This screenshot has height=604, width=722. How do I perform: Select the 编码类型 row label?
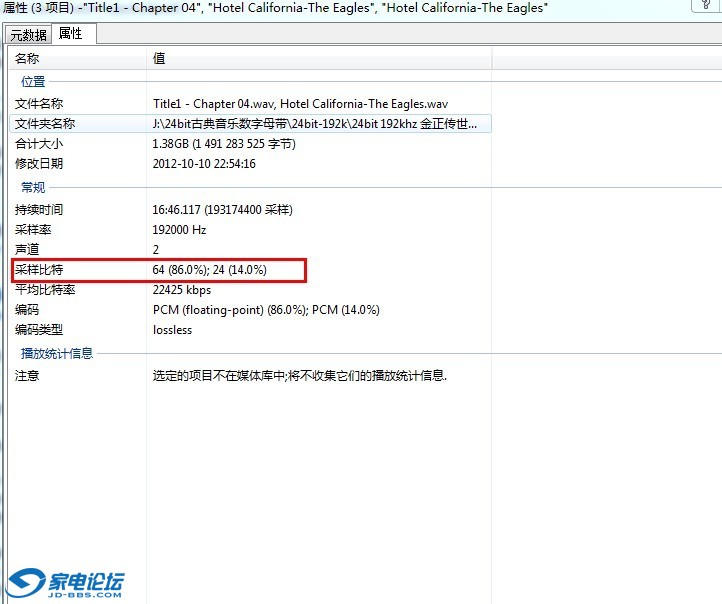[39, 330]
